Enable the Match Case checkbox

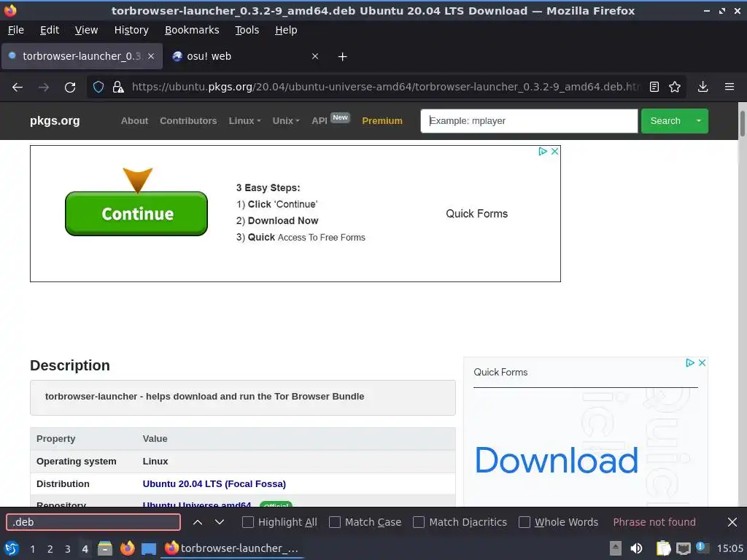[335, 522]
